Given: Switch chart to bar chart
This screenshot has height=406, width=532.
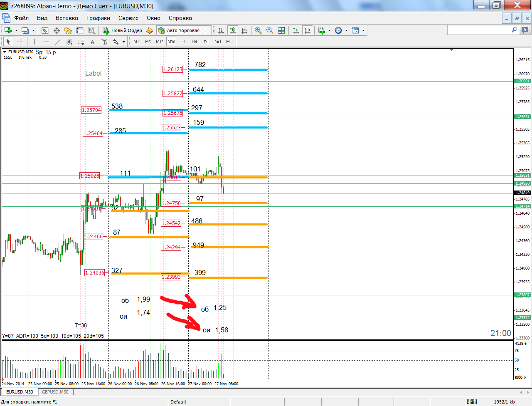Looking at the screenshot, I should (221, 30).
